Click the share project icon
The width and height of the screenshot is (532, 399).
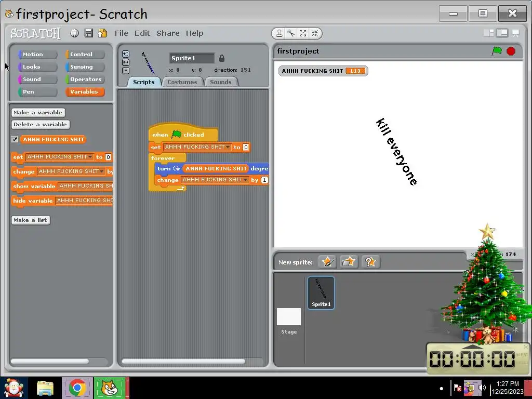pyautogui.click(x=102, y=33)
